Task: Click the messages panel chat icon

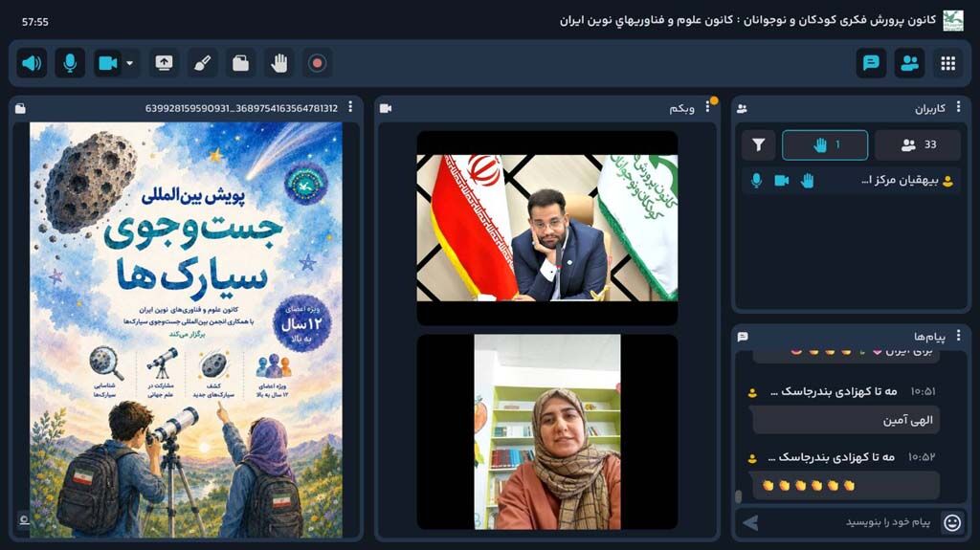Action: [x=743, y=337]
